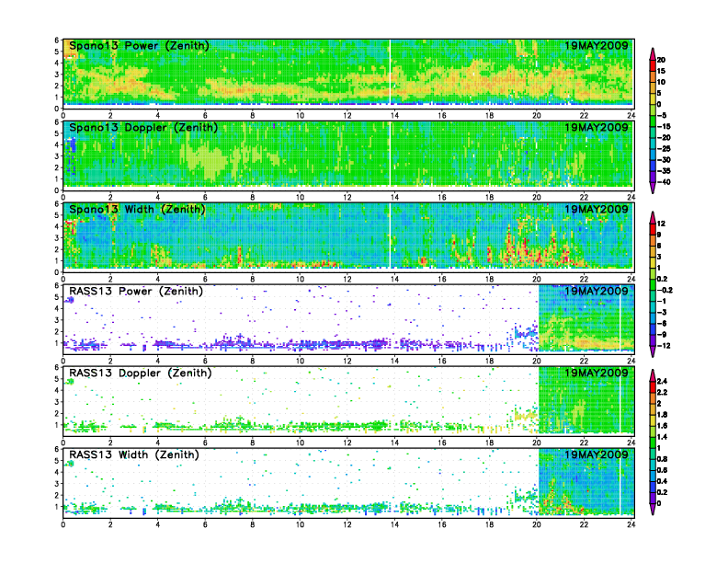This screenshot has width=728, height=563.
Task: Click the Spano13 Doppler heatmap plot area
Action: [348, 155]
